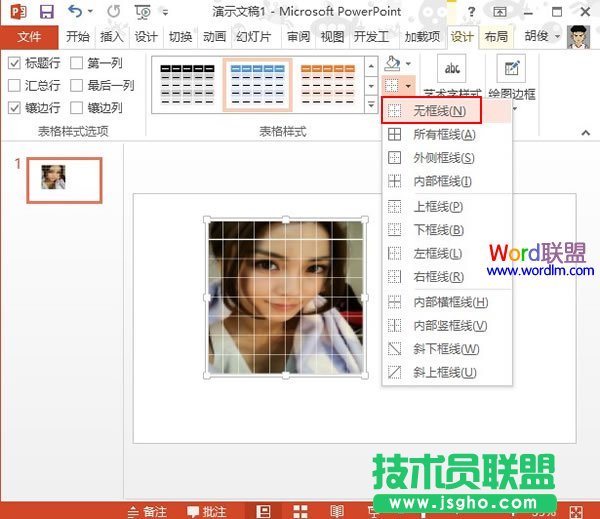Toggle the 标题行 checkbox
Viewport: 600px width, 519px height.
click(x=14, y=63)
